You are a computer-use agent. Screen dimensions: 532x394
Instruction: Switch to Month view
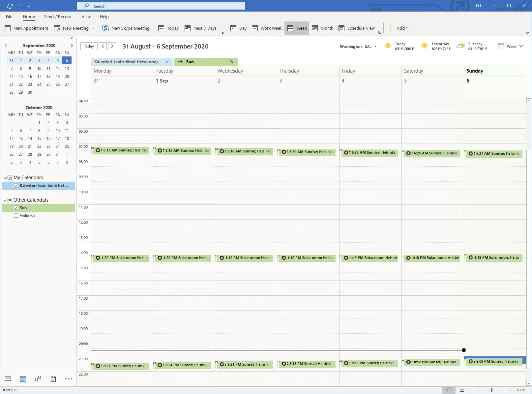pyautogui.click(x=322, y=28)
